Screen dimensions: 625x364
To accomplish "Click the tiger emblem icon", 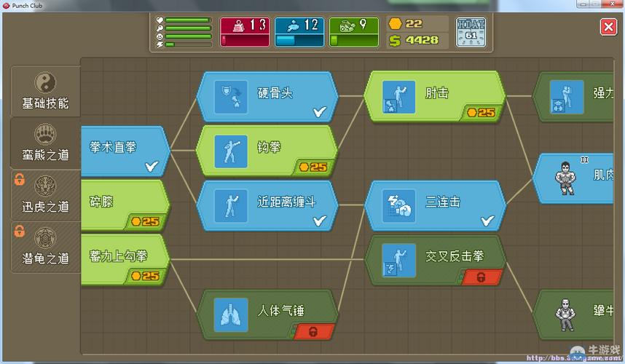I will (45, 186).
